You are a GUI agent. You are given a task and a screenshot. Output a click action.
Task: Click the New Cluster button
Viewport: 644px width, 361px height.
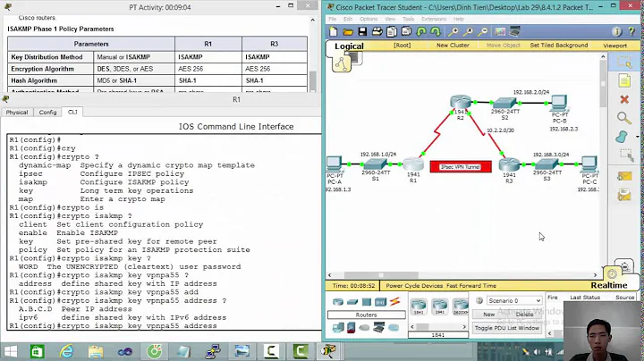pyautogui.click(x=453, y=45)
